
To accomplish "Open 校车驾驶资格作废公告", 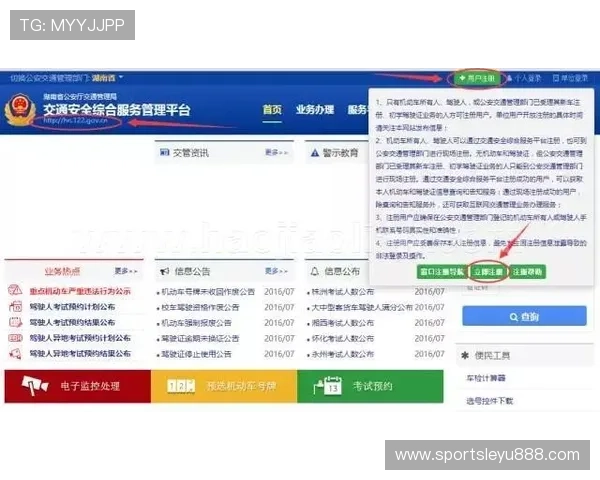I will pos(200,307).
